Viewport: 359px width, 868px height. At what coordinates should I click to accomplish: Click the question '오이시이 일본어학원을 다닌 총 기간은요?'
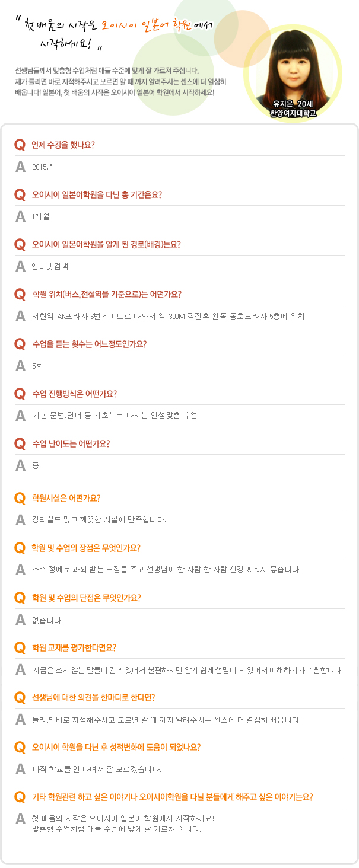(97, 194)
